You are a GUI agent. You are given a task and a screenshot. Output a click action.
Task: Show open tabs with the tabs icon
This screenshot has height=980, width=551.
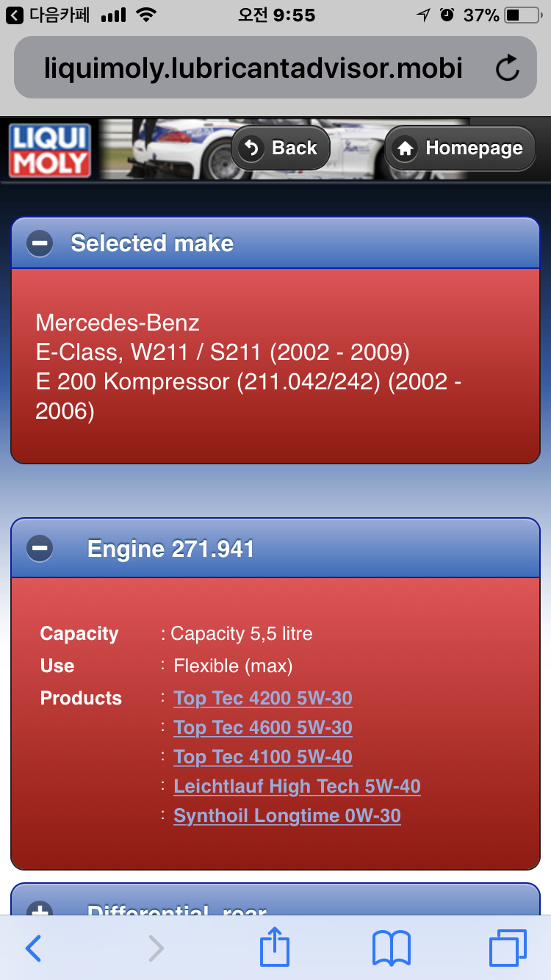pyautogui.click(x=508, y=948)
